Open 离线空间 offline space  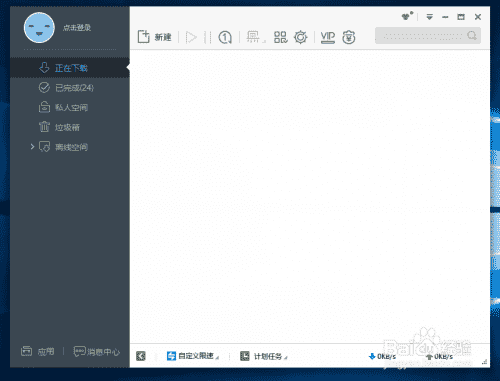[70, 147]
